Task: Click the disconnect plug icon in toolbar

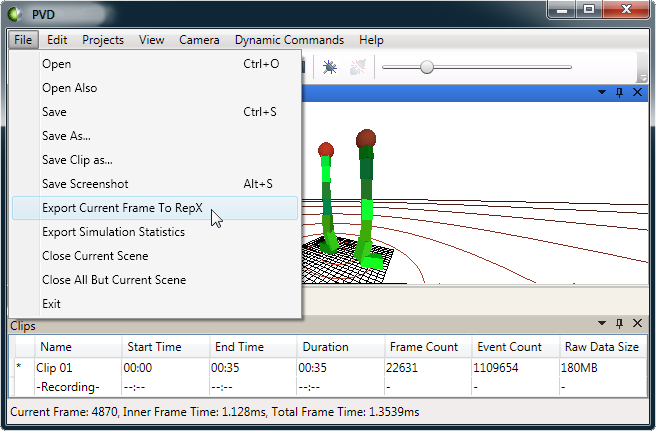Action: point(357,68)
